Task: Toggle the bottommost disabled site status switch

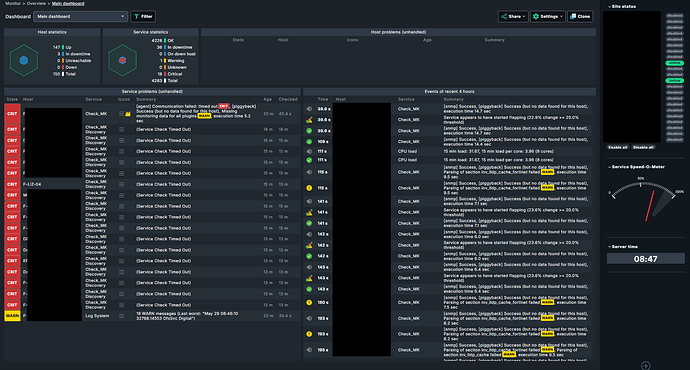Action: pyautogui.click(x=674, y=140)
